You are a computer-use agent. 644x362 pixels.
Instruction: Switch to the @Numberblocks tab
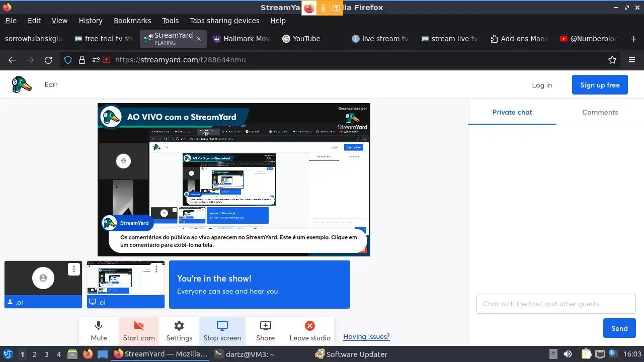click(588, 39)
